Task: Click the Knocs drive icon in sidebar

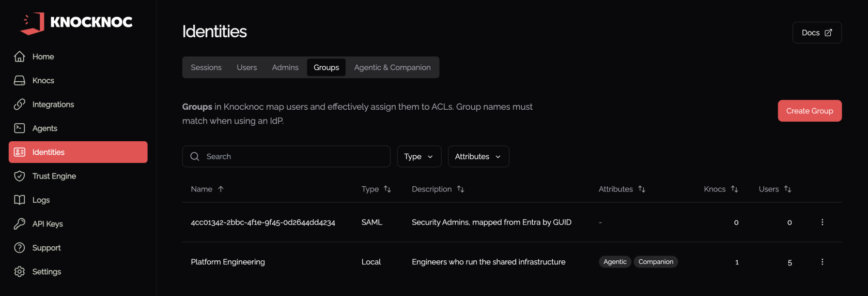Action: (x=20, y=80)
